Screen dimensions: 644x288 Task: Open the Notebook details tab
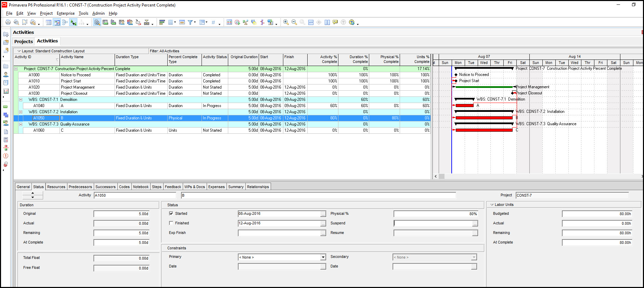pyautogui.click(x=141, y=187)
